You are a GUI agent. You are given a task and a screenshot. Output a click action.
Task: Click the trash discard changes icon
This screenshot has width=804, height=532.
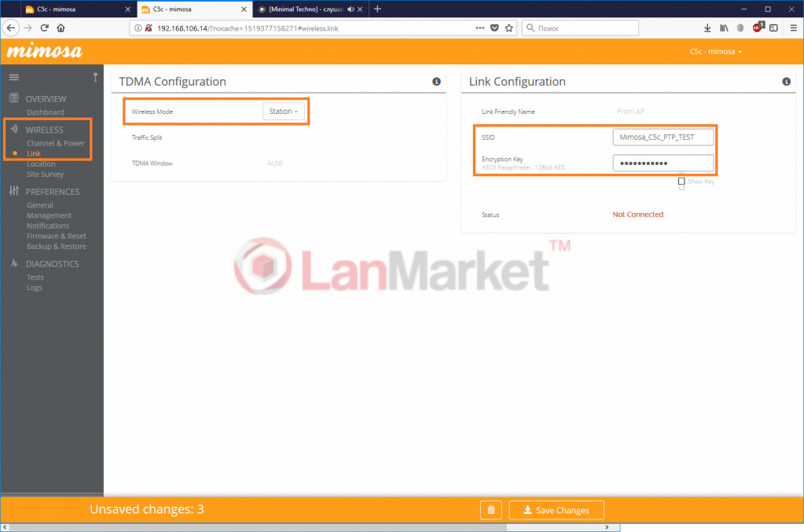click(490, 510)
